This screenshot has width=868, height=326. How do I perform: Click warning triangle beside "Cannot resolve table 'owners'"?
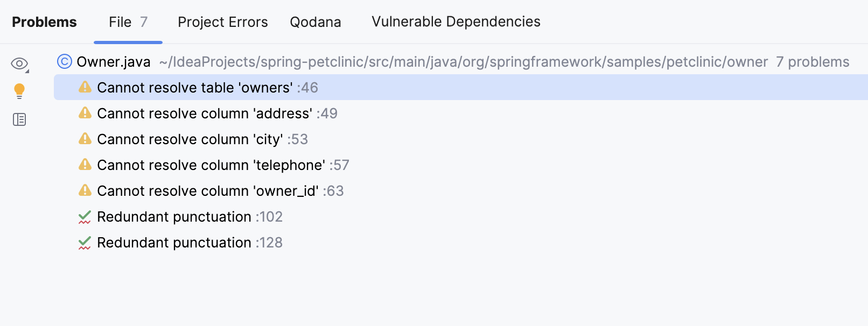tap(85, 87)
